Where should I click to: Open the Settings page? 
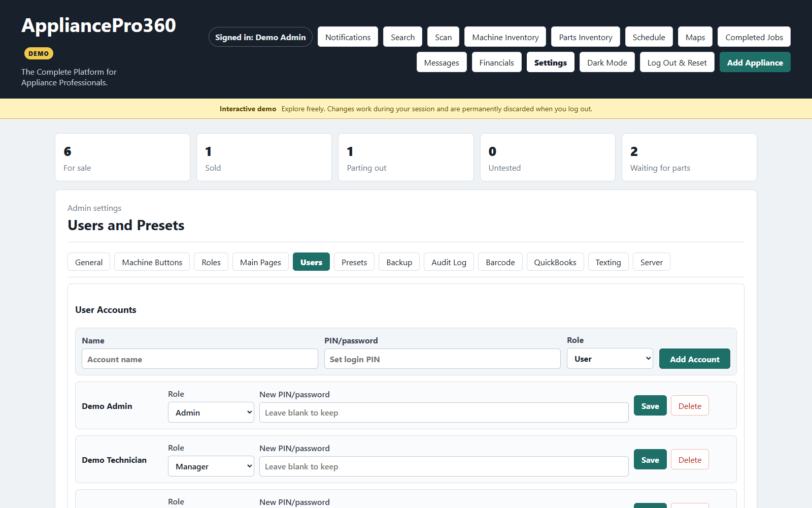(x=550, y=62)
